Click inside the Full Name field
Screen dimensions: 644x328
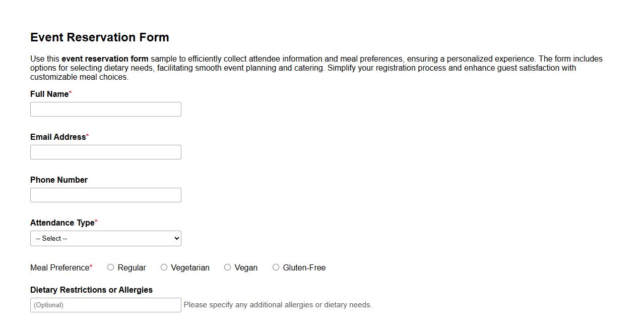coord(106,109)
